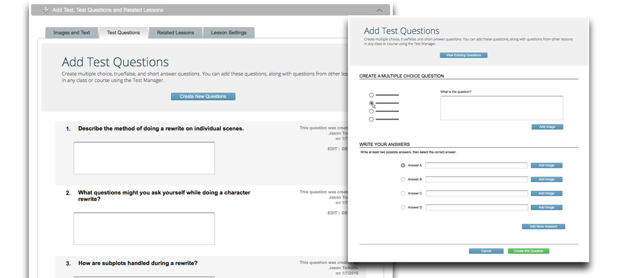This screenshot has width=644, height=278.
Task: Add an image to Answer C
Action: click(546, 193)
